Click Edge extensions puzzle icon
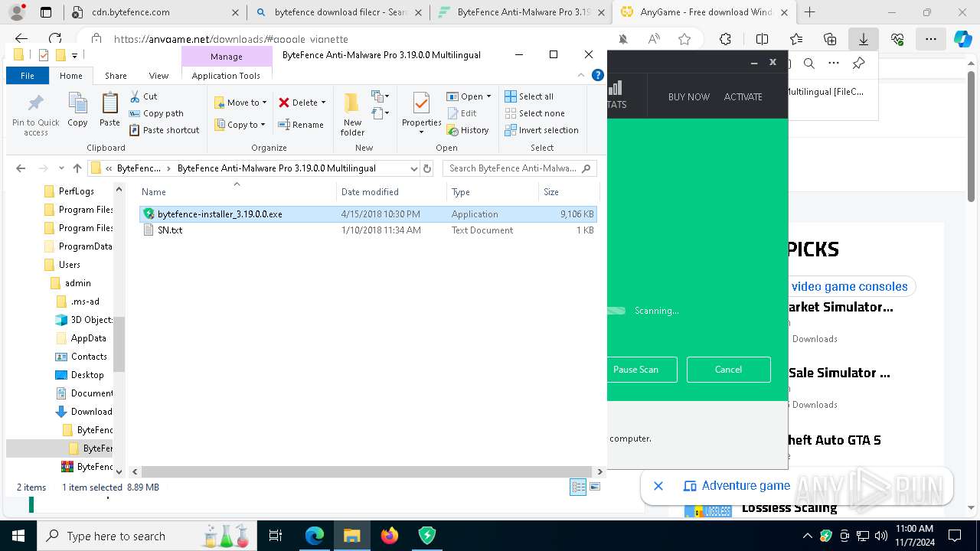The width and height of the screenshot is (980, 551). point(725,39)
